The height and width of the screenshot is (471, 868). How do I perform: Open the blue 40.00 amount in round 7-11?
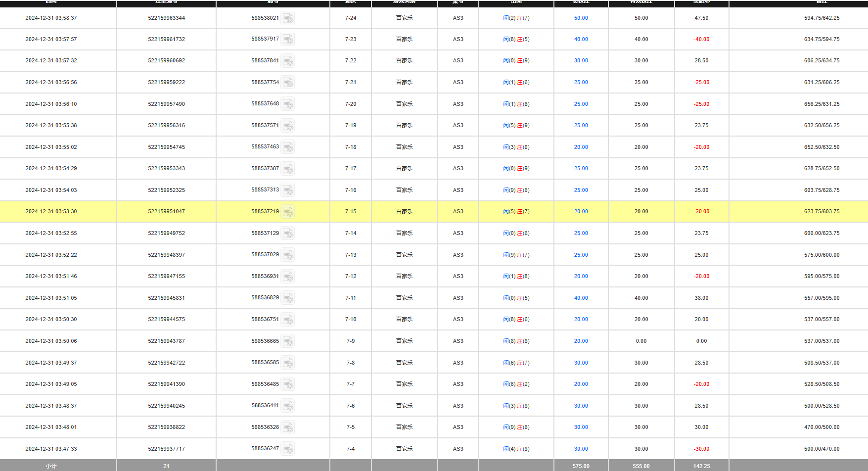coord(581,298)
